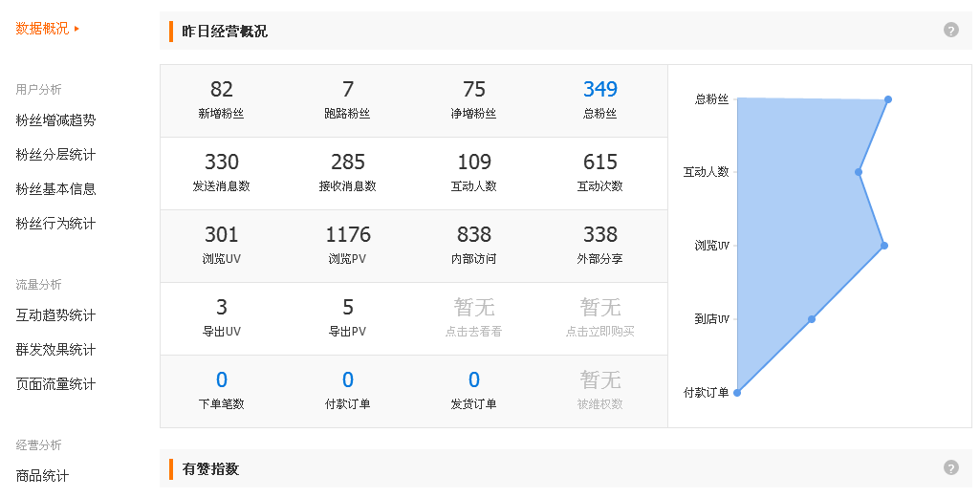The height and width of the screenshot is (498, 980).
Task: Go to 群发效果统计 page
Action: coord(55,350)
